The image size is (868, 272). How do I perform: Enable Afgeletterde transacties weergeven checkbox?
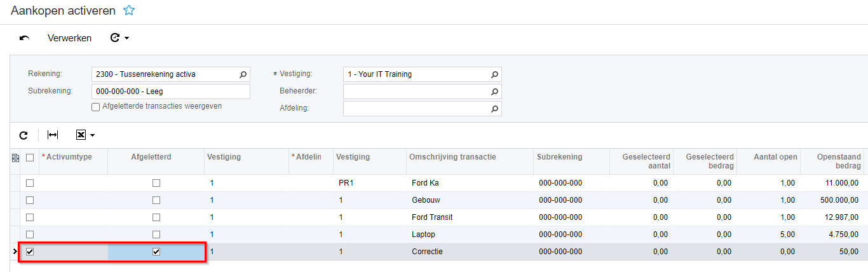[x=96, y=107]
